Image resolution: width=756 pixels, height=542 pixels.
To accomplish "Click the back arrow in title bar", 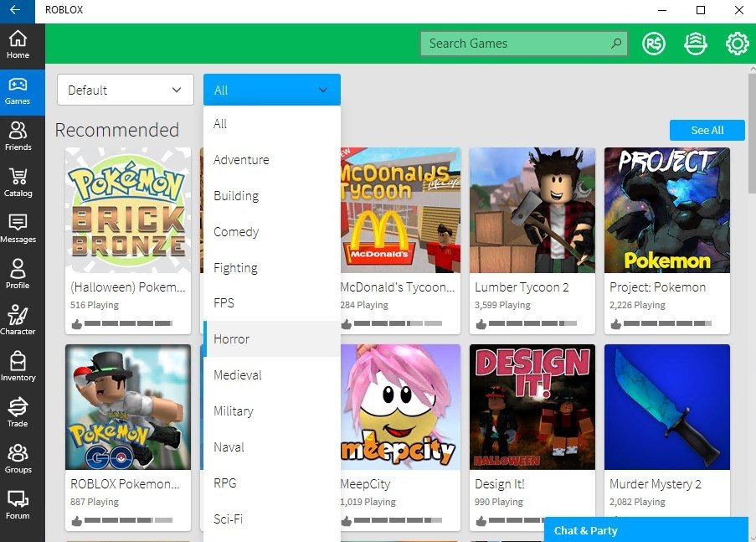I will coord(16,10).
